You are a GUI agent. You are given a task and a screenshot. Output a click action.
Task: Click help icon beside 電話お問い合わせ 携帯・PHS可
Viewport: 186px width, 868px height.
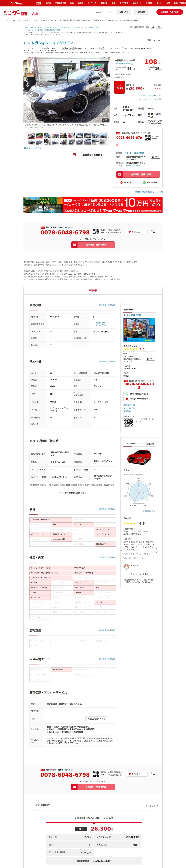(148, 133)
